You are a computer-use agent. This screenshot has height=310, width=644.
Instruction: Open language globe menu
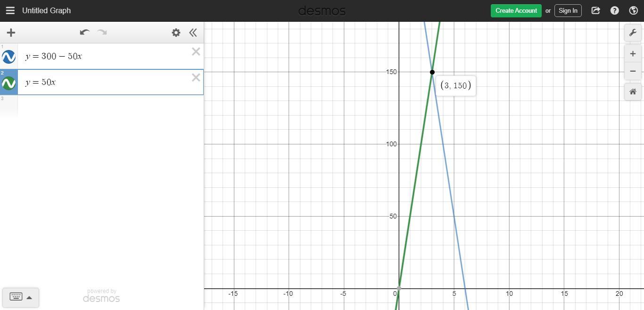coord(634,10)
